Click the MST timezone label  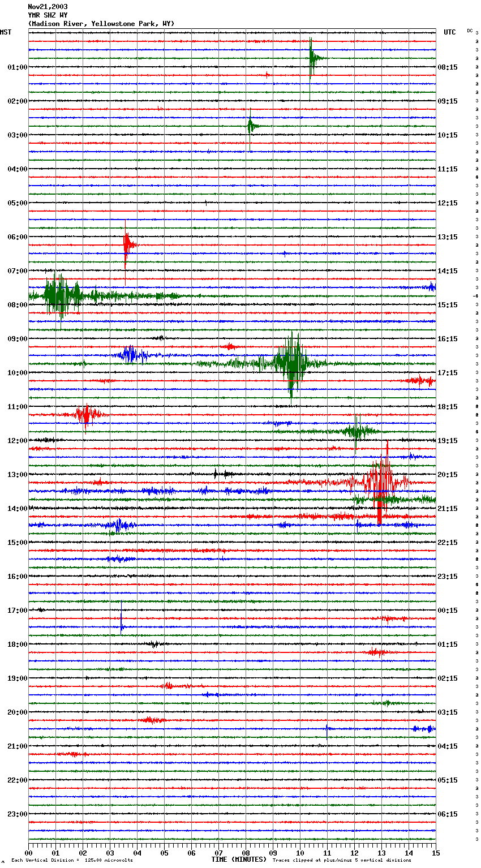6,32
